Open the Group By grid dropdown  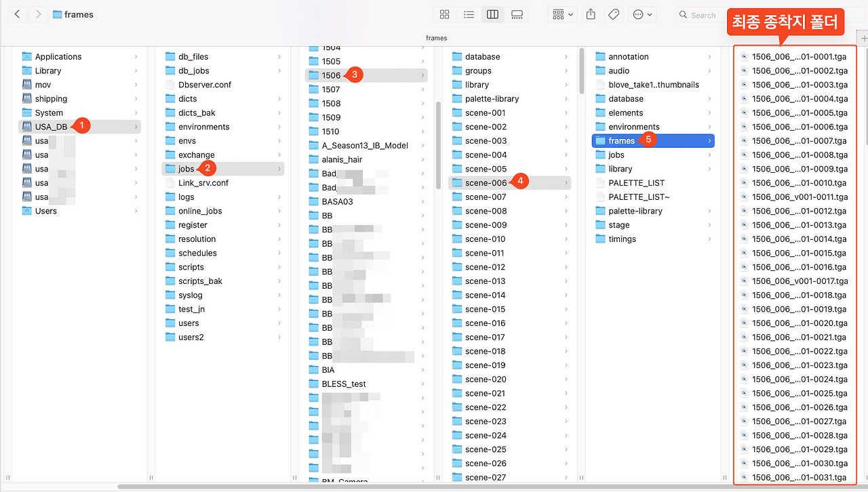click(x=563, y=14)
